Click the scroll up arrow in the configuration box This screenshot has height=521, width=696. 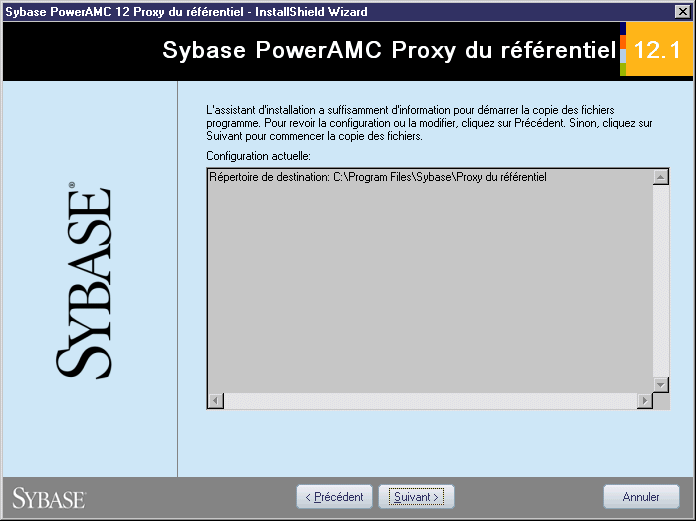click(x=660, y=177)
